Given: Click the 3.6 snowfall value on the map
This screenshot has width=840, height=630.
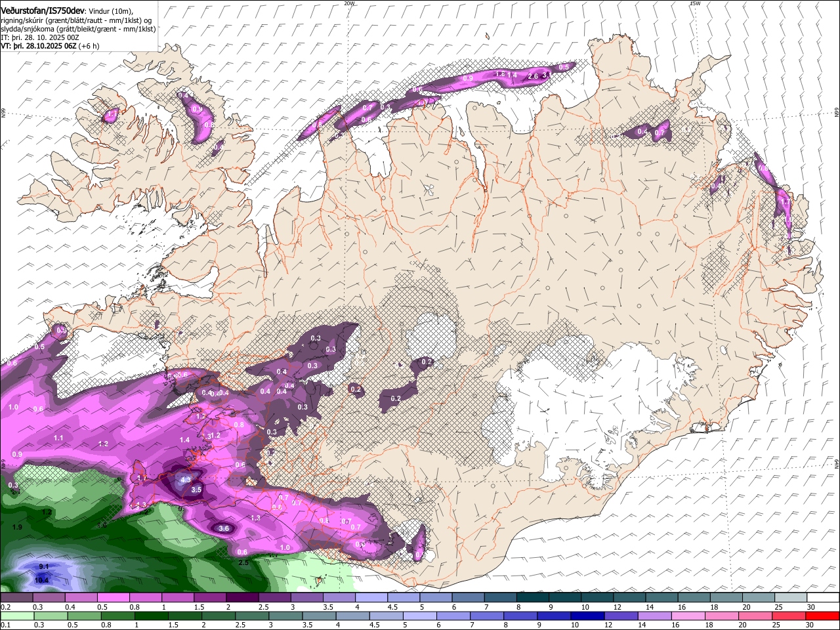Looking at the screenshot, I should 224,528.
